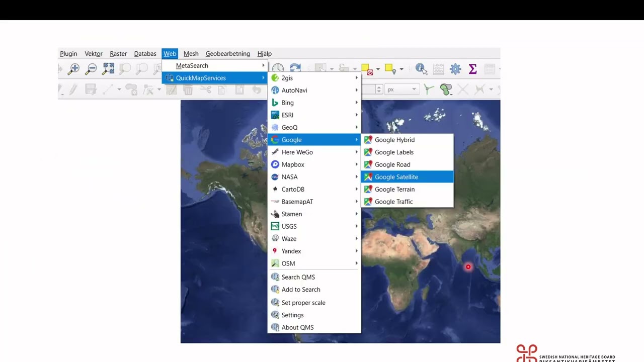Add Google Road layer
The image size is (644, 362).
click(x=407, y=164)
